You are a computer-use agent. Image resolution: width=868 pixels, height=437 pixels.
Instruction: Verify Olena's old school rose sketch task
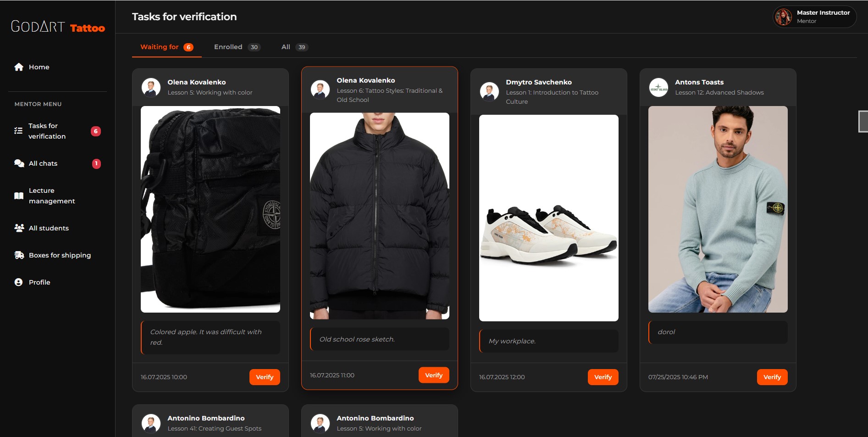click(x=434, y=375)
